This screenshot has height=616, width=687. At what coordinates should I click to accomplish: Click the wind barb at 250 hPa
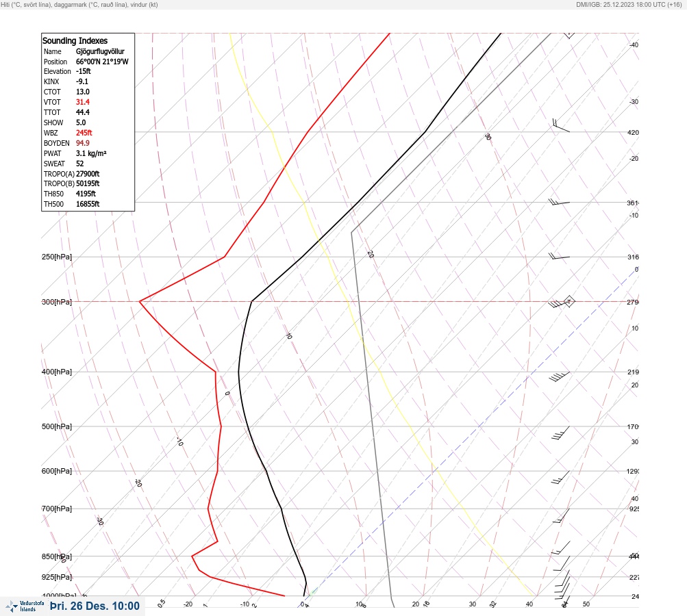pyautogui.click(x=559, y=257)
